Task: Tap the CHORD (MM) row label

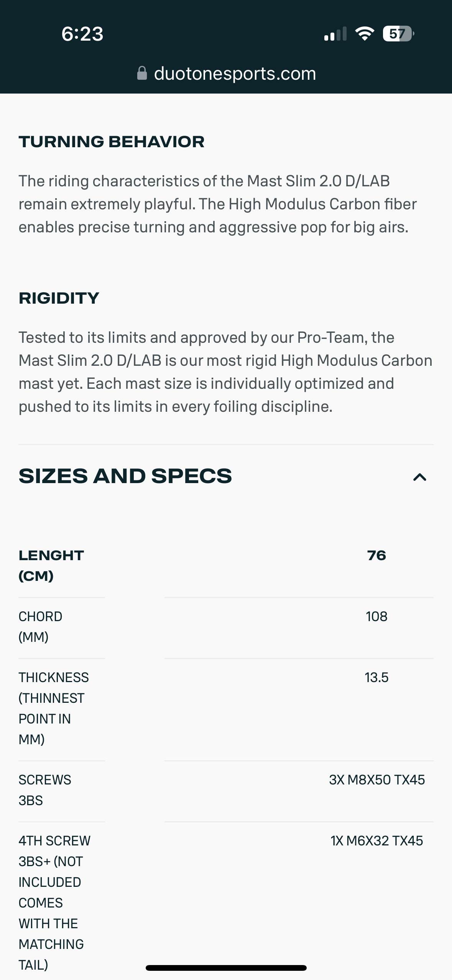Action: click(x=40, y=626)
